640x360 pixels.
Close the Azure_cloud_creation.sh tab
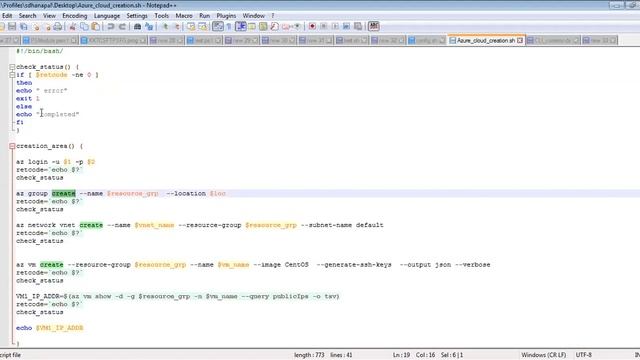[520, 40]
